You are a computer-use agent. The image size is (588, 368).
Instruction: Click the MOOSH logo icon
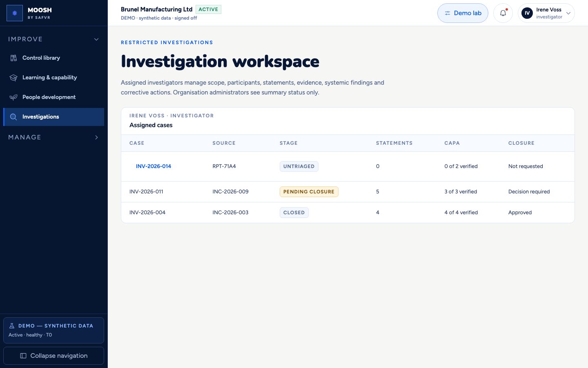click(x=15, y=13)
